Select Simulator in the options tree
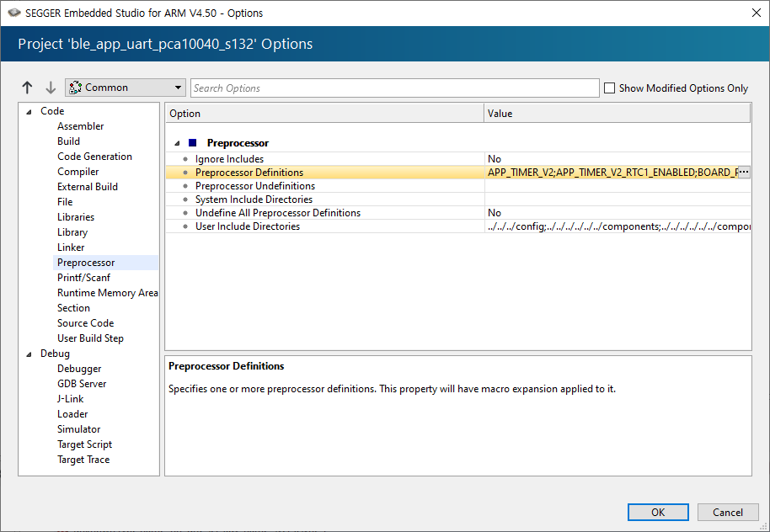Image resolution: width=770 pixels, height=532 pixels. pos(78,429)
